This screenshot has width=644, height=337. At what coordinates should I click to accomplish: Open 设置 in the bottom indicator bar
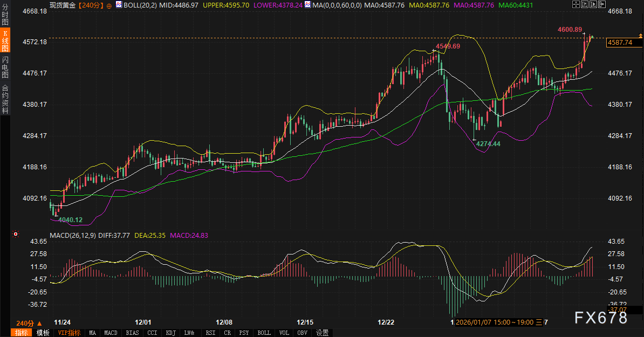pyautogui.click(x=322, y=333)
